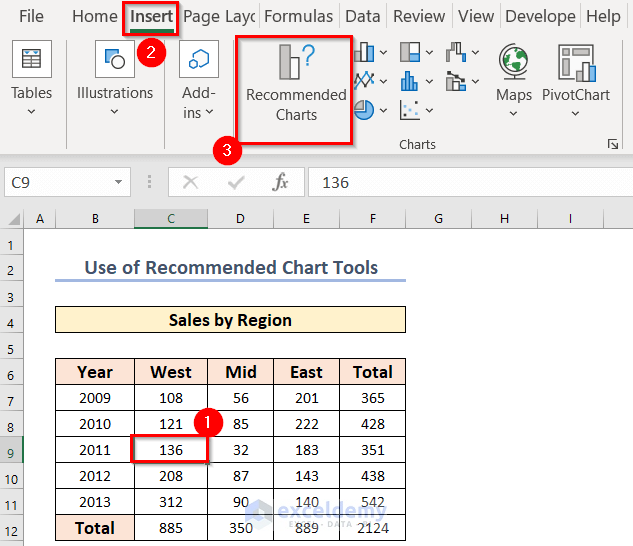
Task: Switch to the Home tab
Action: coord(94,17)
